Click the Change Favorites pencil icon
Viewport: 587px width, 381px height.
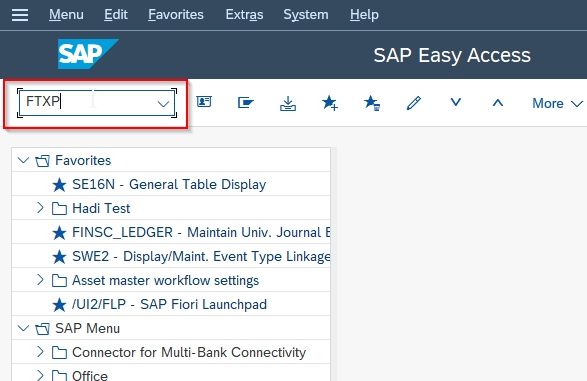click(x=414, y=103)
